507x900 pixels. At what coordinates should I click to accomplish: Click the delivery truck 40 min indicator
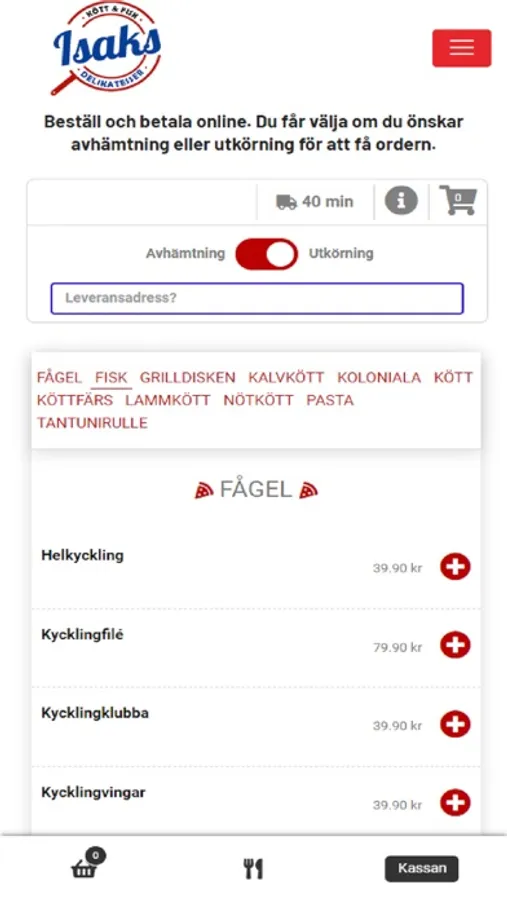(315, 201)
